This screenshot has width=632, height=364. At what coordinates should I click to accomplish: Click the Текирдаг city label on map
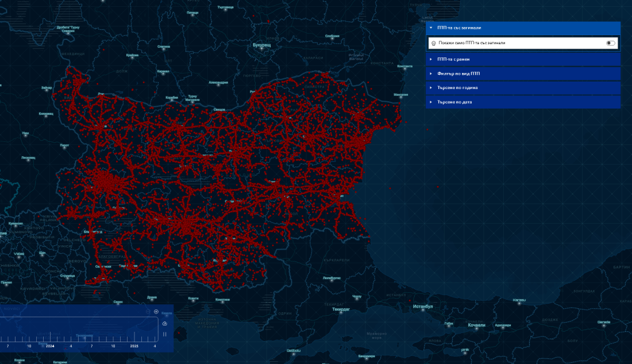(341, 309)
